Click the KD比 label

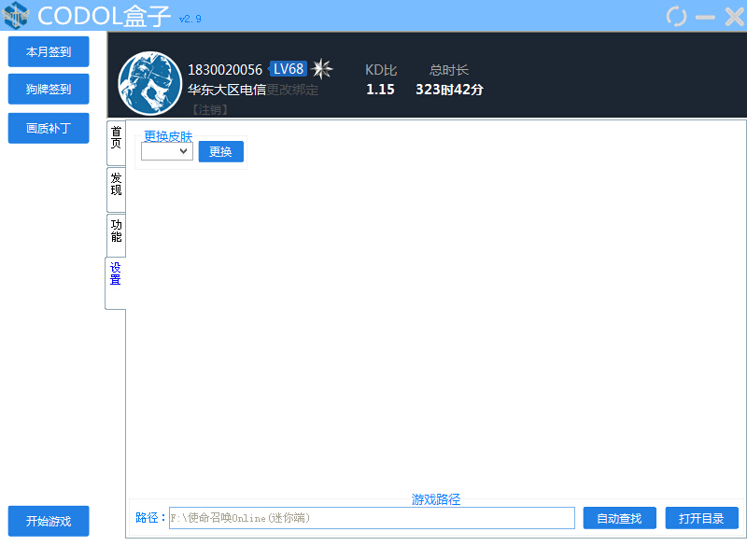coord(381,70)
